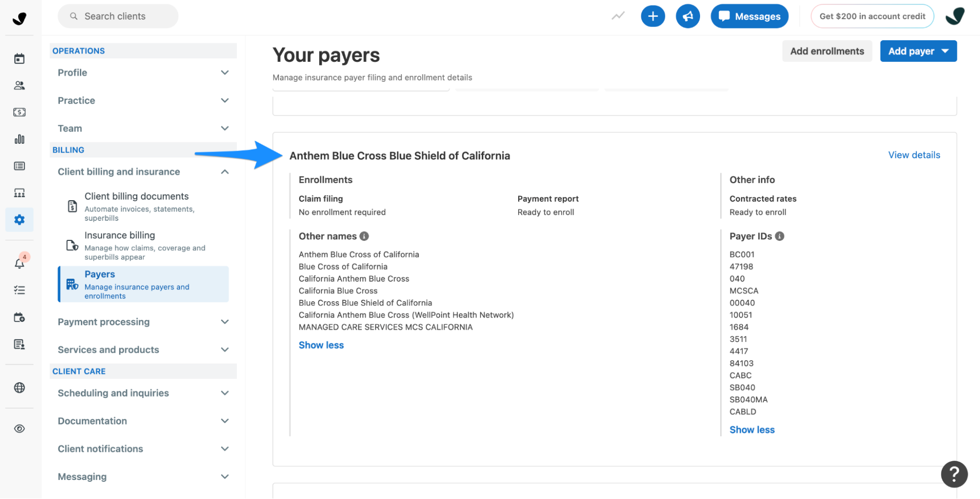
Task: Open the Add payer dropdown
Action: point(918,51)
